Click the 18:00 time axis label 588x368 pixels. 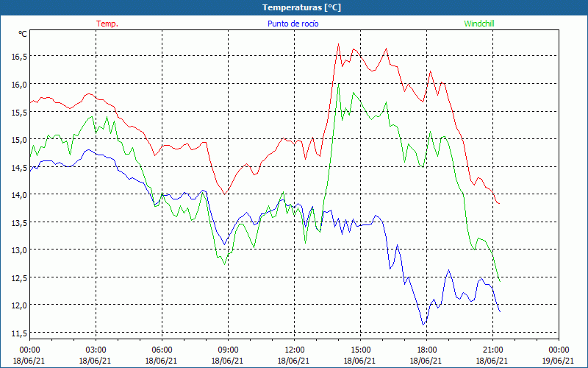coord(427,350)
